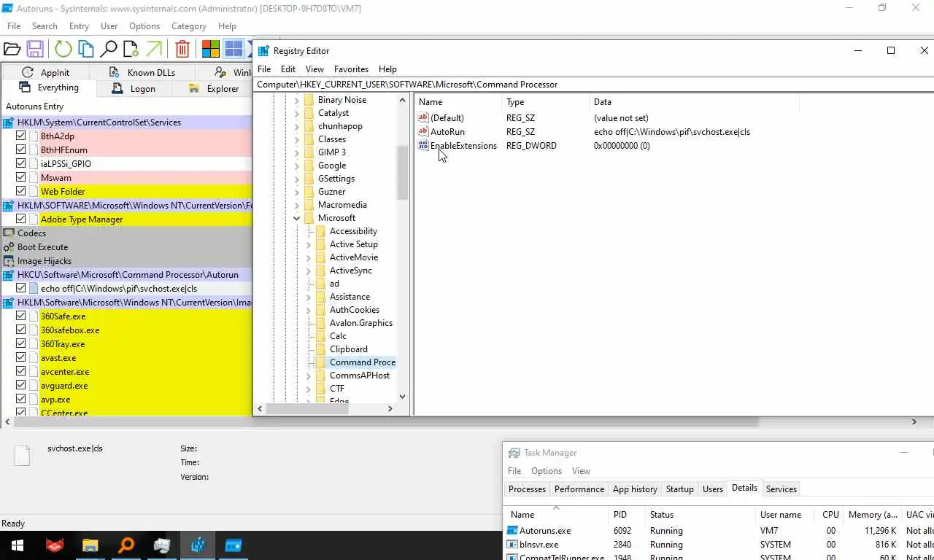Sort Task Manager by Status column header
Image resolution: width=934 pixels, height=560 pixels.
click(700, 515)
